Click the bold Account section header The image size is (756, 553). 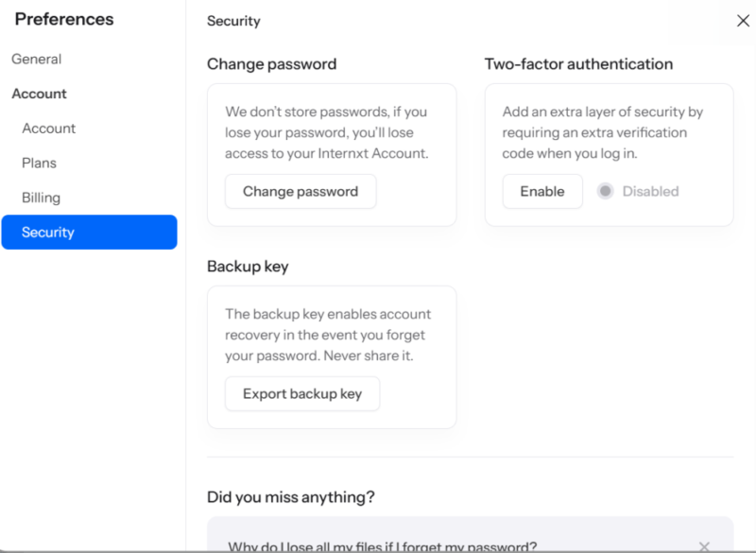click(39, 94)
